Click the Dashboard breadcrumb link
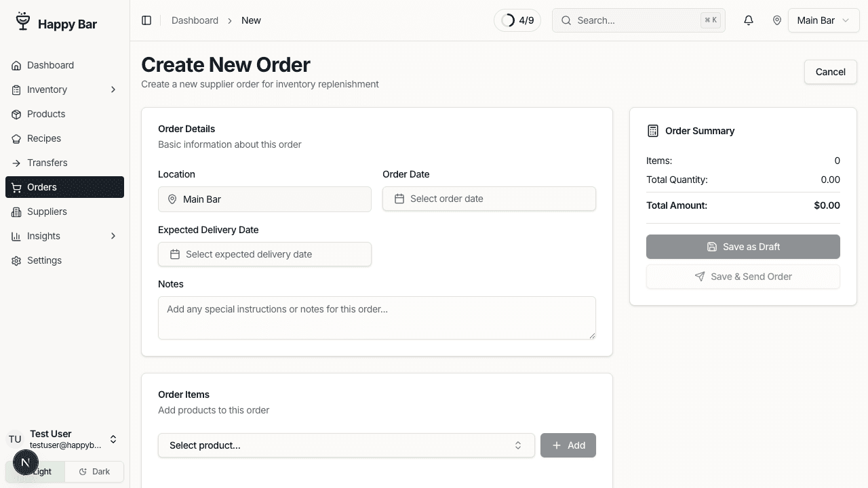Image resolution: width=868 pixels, height=488 pixels. 195,20
